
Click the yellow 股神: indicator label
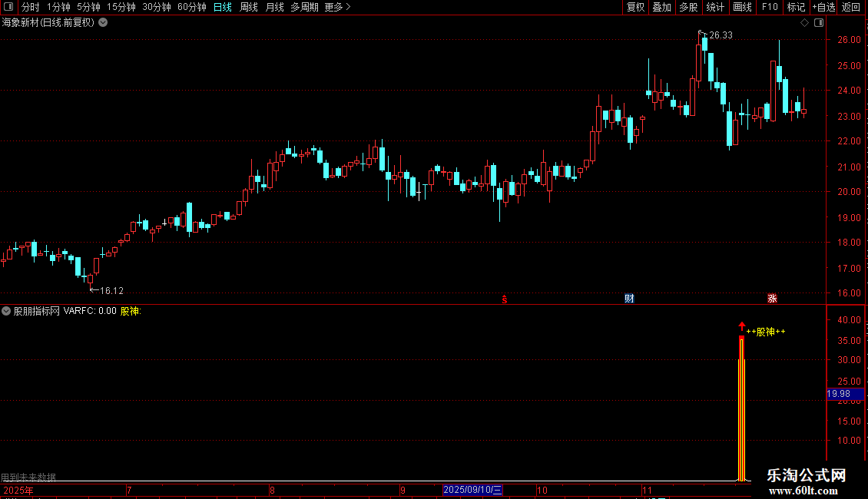pos(131,311)
